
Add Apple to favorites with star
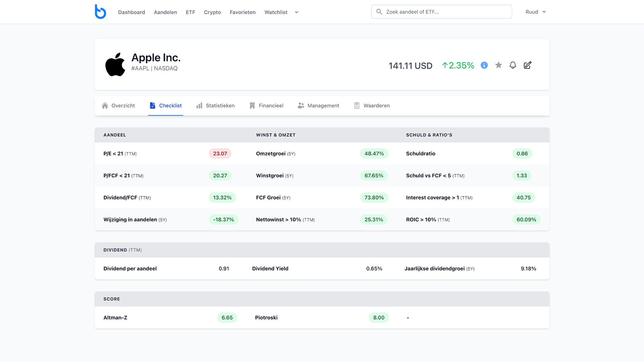tap(498, 65)
